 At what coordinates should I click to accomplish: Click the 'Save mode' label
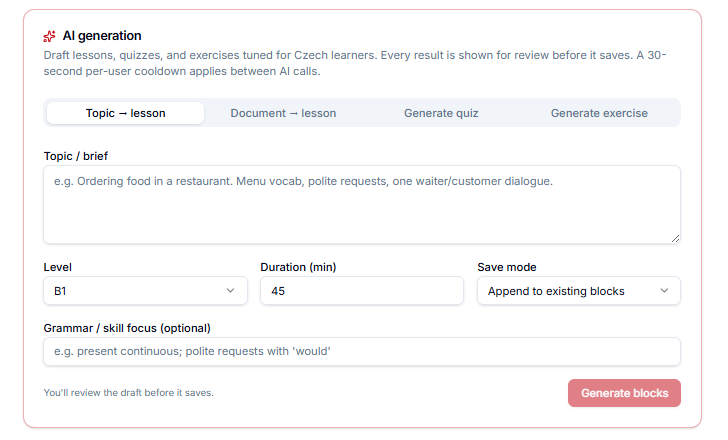[x=507, y=267]
